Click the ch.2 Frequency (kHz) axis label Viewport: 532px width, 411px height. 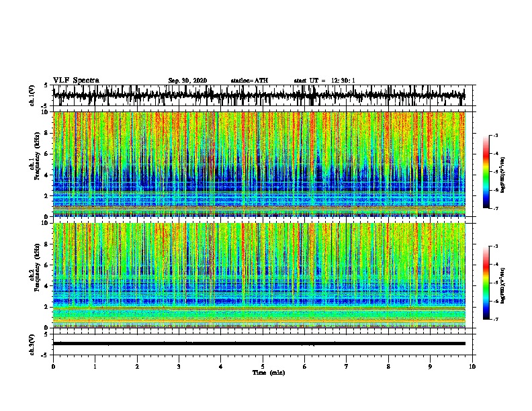(x=36, y=267)
